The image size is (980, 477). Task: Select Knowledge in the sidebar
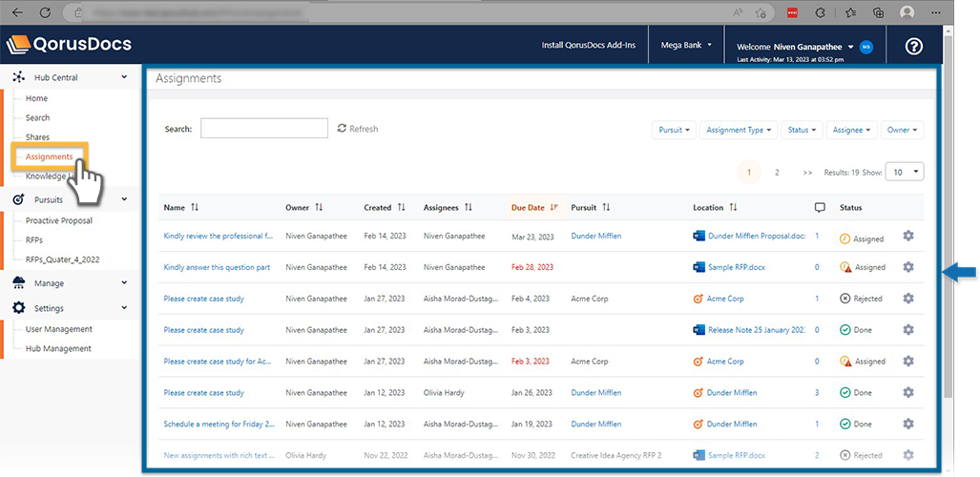coord(46,176)
